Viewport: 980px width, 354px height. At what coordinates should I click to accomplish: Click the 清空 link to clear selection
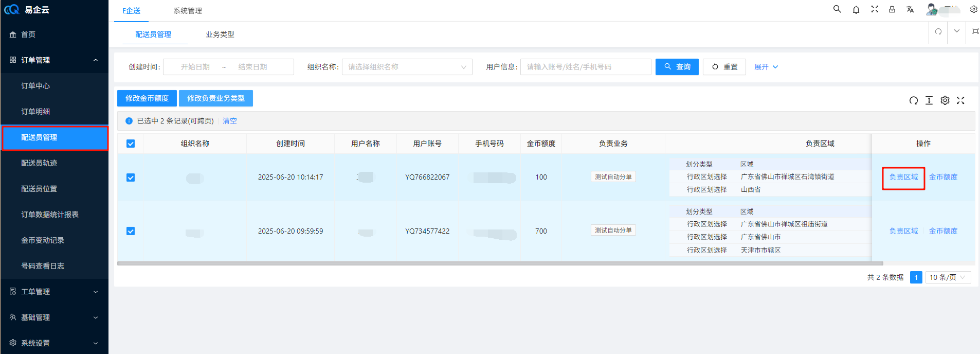[229, 121]
